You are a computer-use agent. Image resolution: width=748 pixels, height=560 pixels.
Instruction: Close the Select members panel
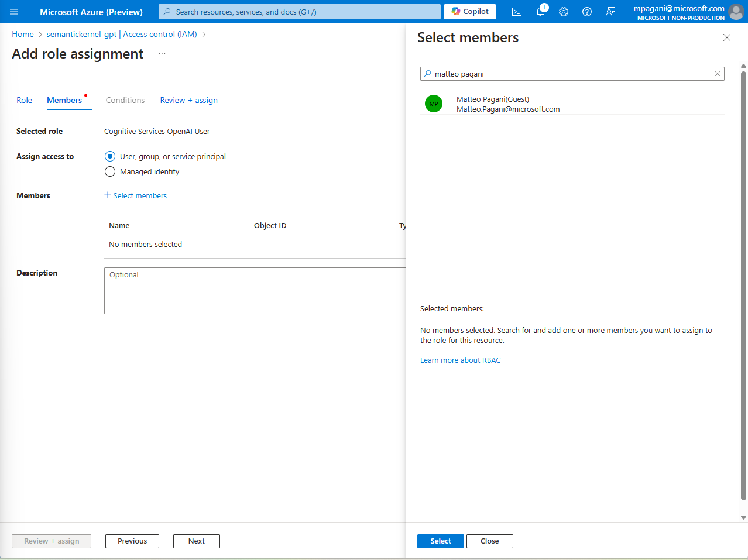(727, 37)
